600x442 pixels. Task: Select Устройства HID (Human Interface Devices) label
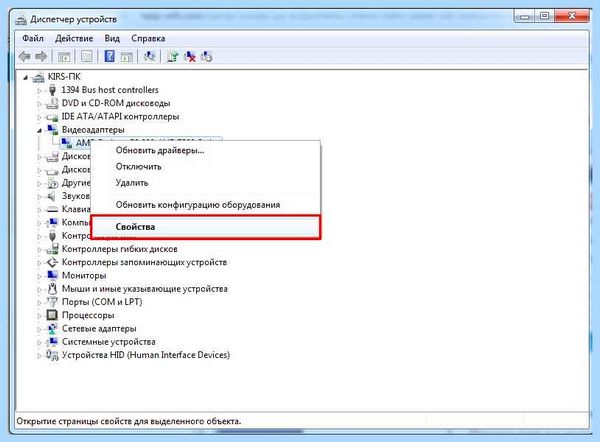146,355
